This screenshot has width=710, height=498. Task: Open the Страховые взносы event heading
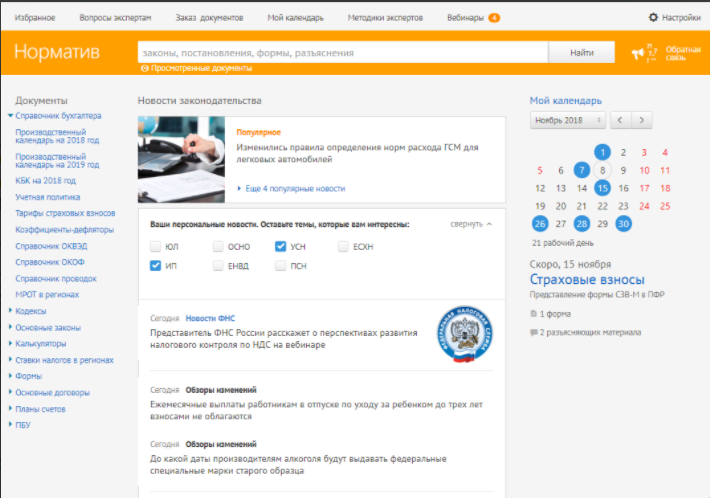pyautogui.click(x=587, y=279)
